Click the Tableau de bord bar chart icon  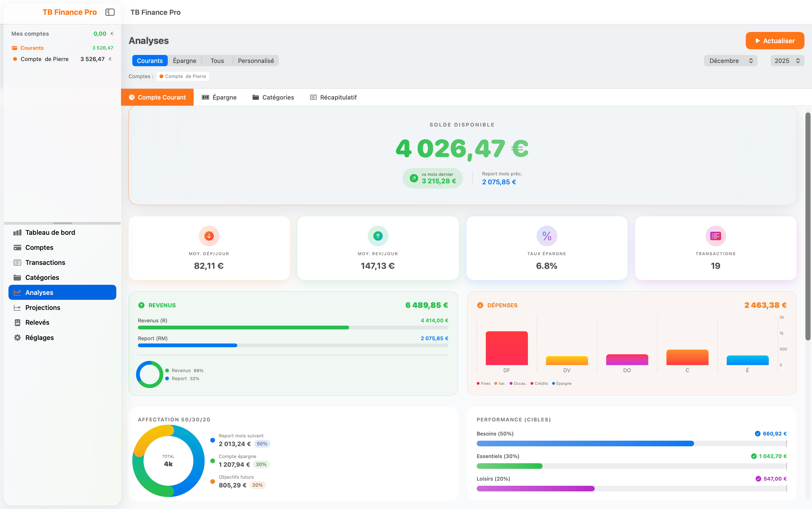tap(17, 233)
